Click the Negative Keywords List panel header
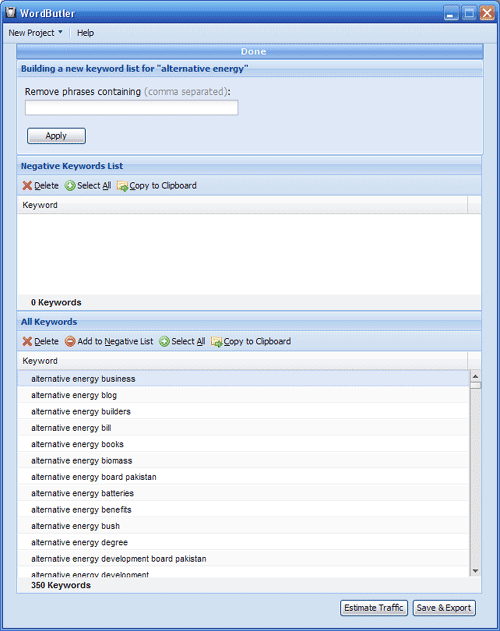This screenshot has width=500, height=631. tap(249, 166)
